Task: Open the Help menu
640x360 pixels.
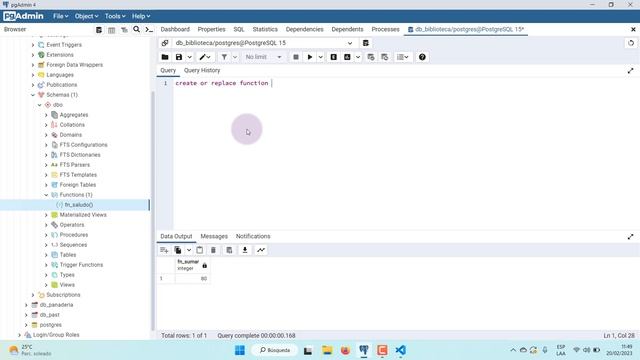Action: coord(141,16)
